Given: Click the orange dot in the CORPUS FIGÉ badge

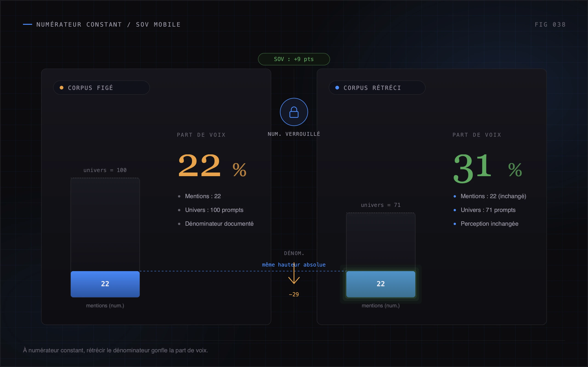Looking at the screenshot, I should click(62, 88).
